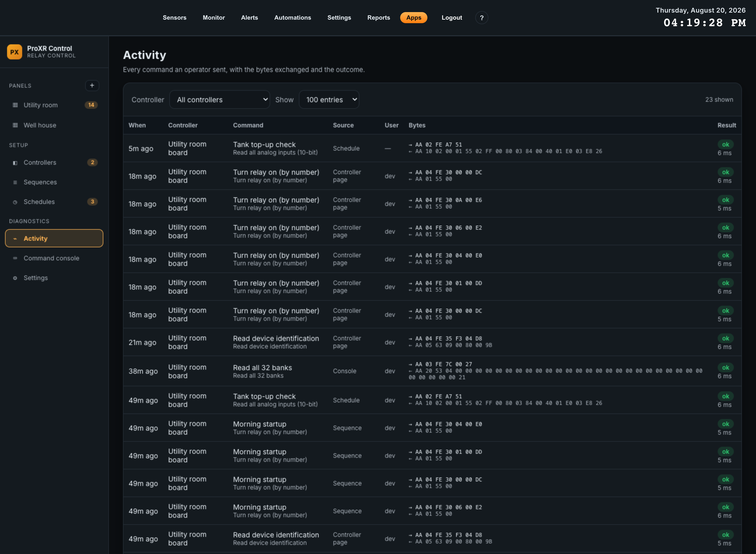This screenshot has height=554, width=756.
Task: Click the Controller column header
Action: 183,125
